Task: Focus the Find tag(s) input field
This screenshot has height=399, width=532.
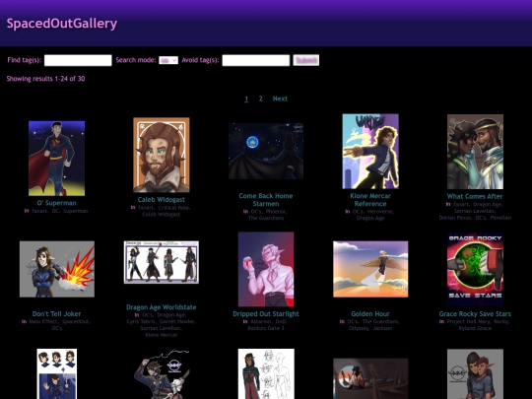Action: click(x=78, y=60)
